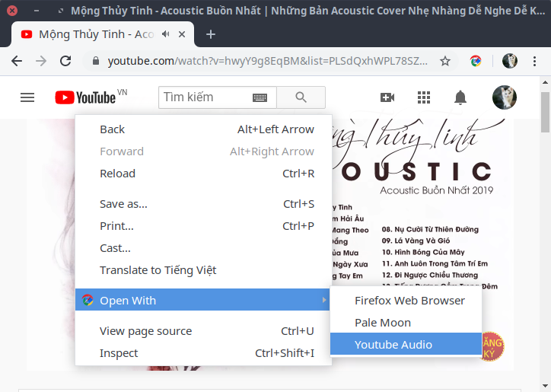This screenshot has height=392, width=551.
Task: Choose Translate to Tiếng Việt
Action: click(x=203, y=270)
